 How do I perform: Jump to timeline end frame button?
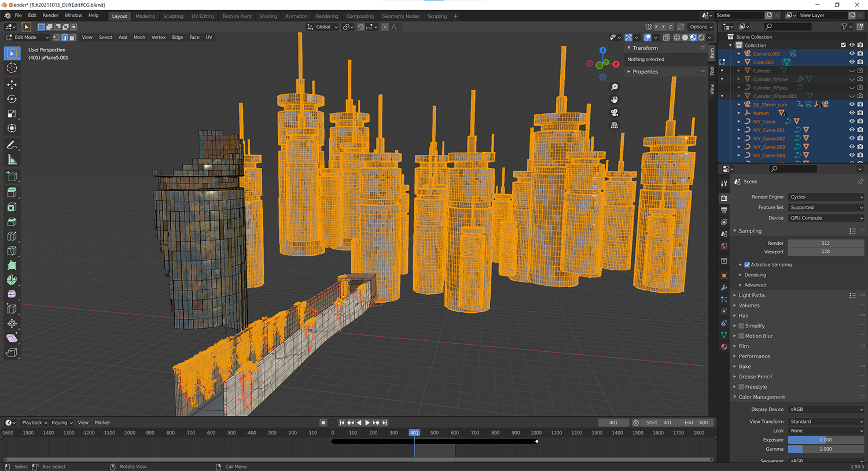pos(385,423)
